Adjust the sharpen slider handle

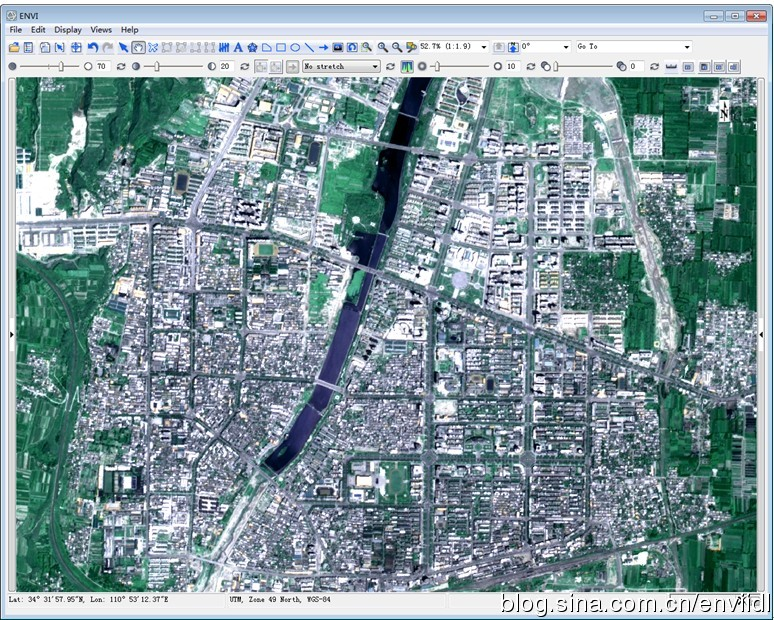[437, 66]
